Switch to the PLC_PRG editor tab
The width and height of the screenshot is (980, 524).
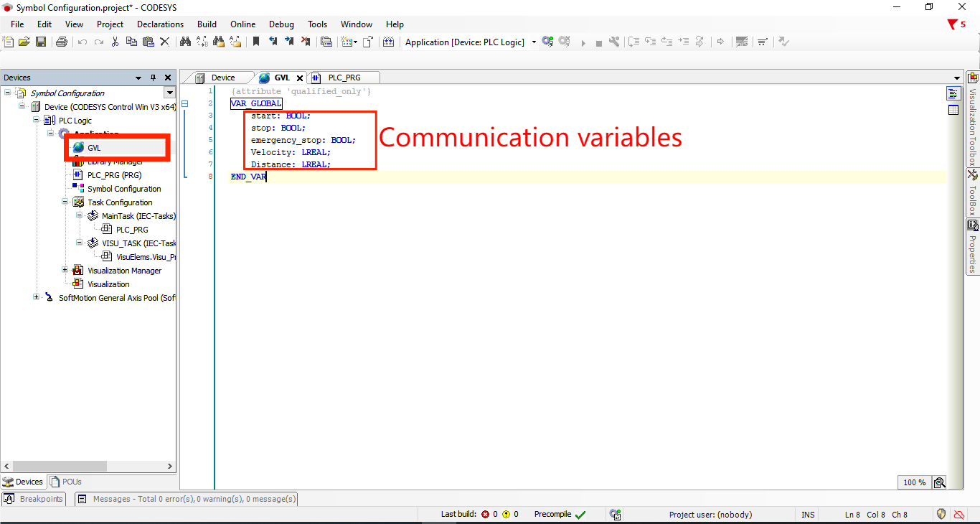344,78
